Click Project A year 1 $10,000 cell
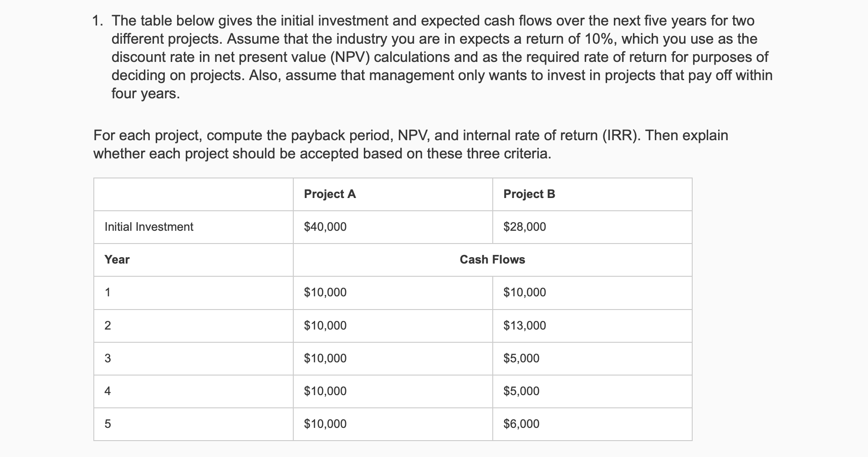The height and width of the screenshot is (457, 868). click(325, 292)
